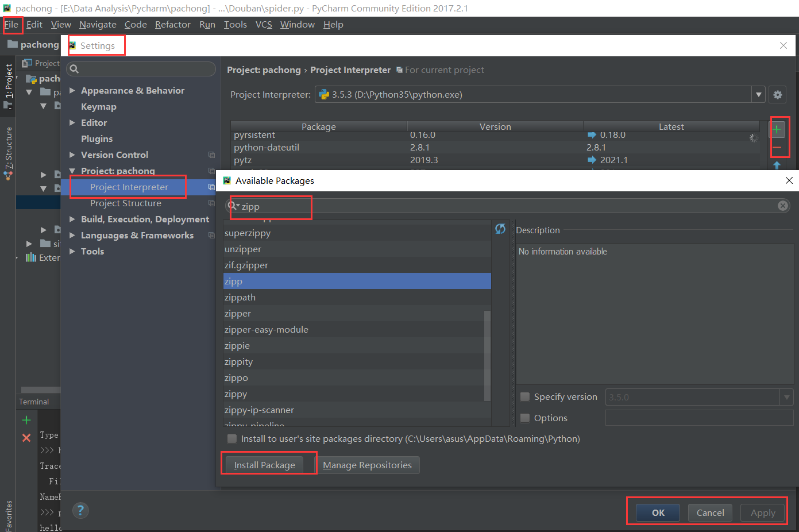Click the project panel horizontal scrollbar
Screen dimensions: 799x532
pos(40,390)
